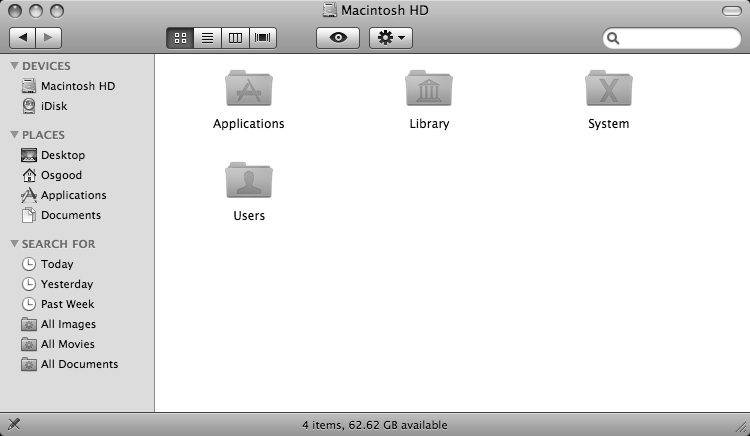Image resolution: width=750 pixels, height=436 pixels.
Task: Click the Quick Look eye button
Action: [338, 38]
